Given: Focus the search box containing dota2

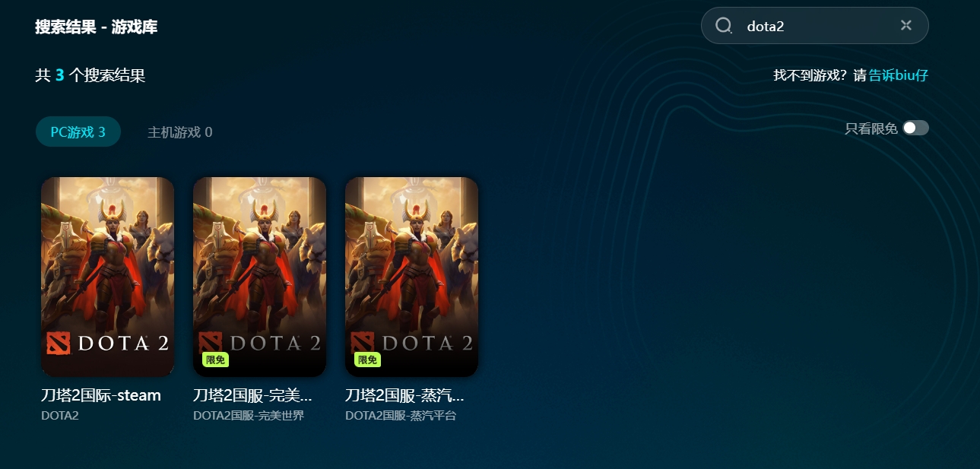Looking at the screenshot, I should pyautogui.click(x=814, y=26).
